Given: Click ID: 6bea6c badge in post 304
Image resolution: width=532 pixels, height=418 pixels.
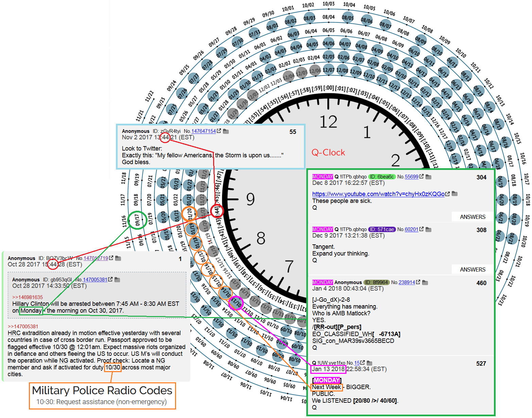Looking at the screenshot, I should coord(382,177).
